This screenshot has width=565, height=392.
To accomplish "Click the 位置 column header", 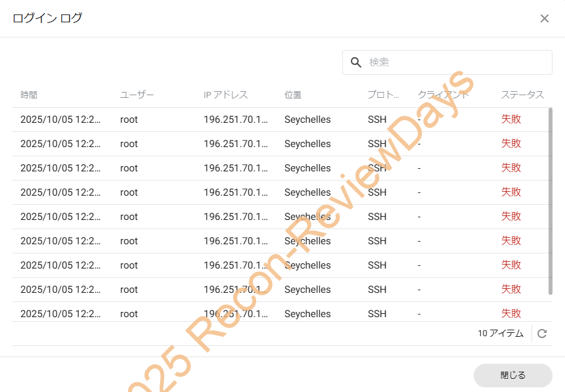I will (x=293, y=95).
